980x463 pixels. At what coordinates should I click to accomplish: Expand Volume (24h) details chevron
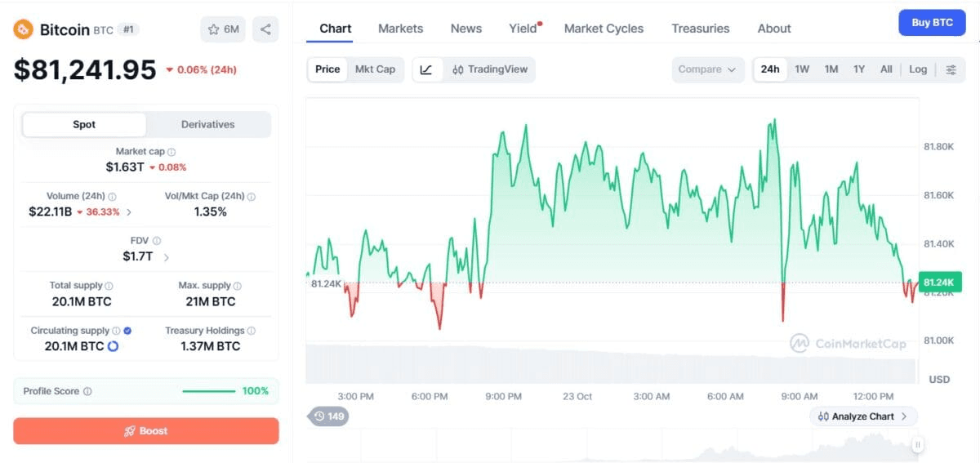pyautogui.click(x=129, y=212)
